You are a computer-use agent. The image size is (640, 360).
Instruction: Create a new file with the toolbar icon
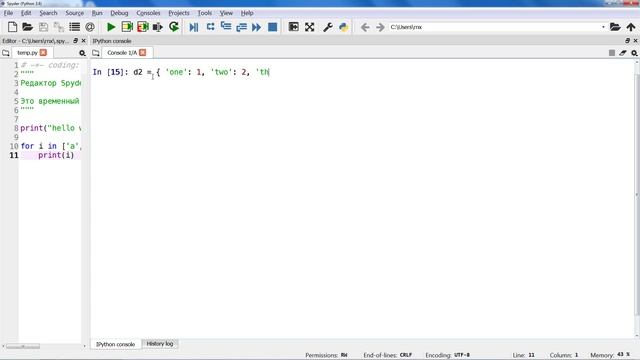coord(12,27)
